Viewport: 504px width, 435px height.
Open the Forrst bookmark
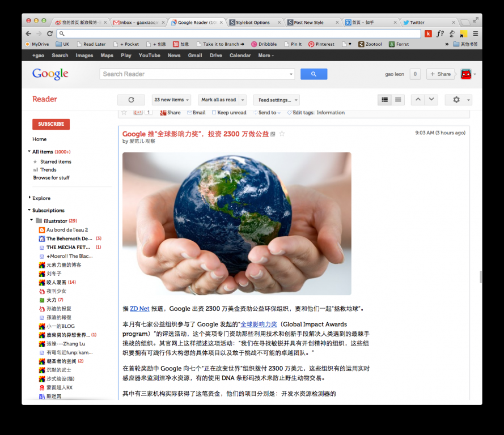coord(399,44)
